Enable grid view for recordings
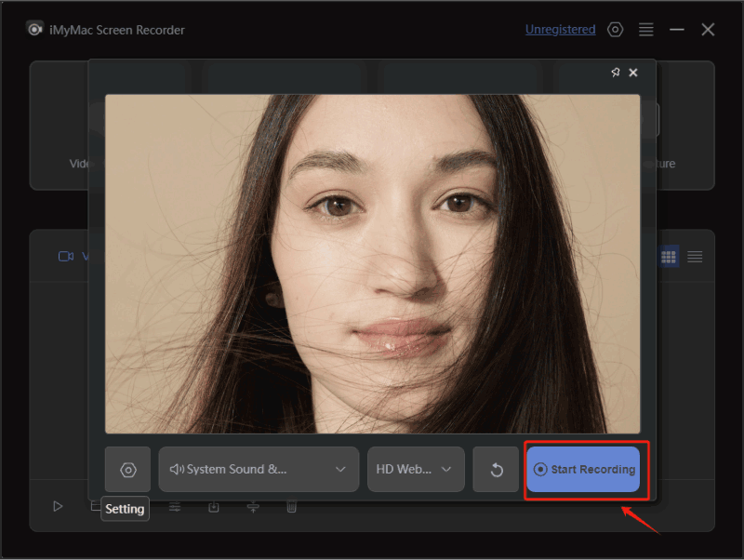Screen dimensions: 744x560 pos(668,257)
